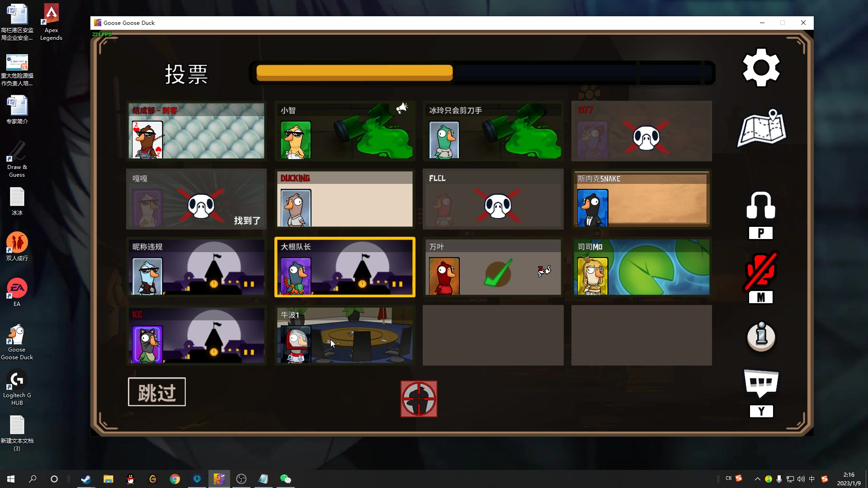Select the highlighted 大根队长 player card
The image size is (868, 488).
(344, 267)
